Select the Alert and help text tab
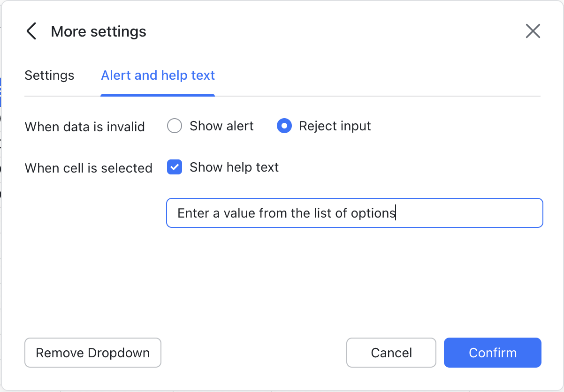This screenshot has height=392, width=564. pyautogui.click(x=158, y=75)
